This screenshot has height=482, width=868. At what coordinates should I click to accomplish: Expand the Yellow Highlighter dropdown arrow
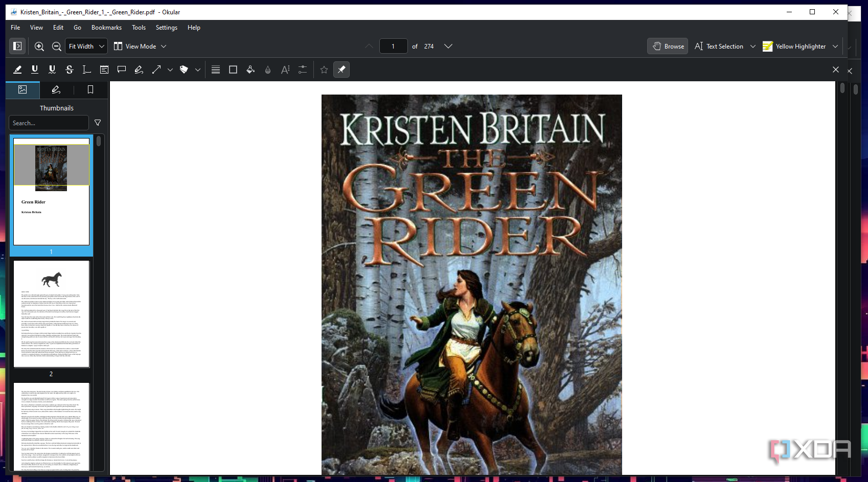coord(835,46)
